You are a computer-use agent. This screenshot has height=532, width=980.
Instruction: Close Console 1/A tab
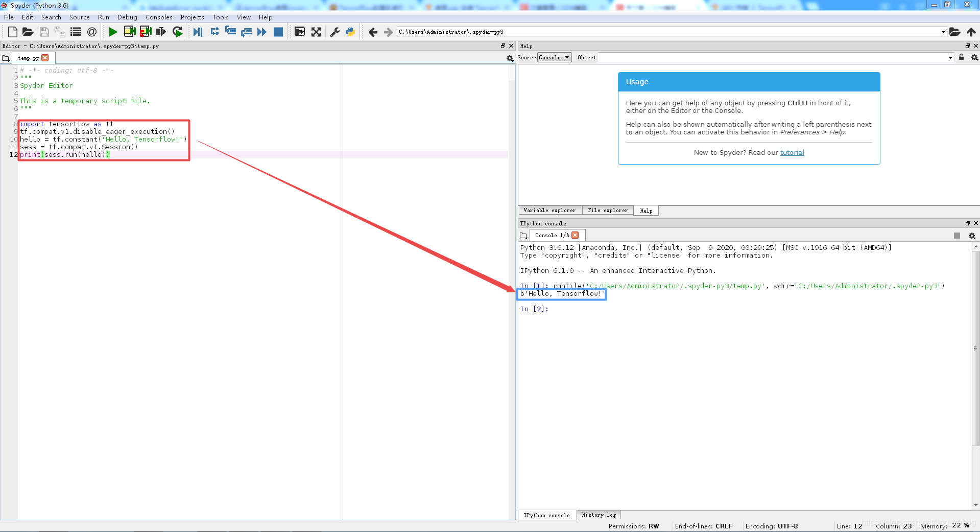pos(576,235)
